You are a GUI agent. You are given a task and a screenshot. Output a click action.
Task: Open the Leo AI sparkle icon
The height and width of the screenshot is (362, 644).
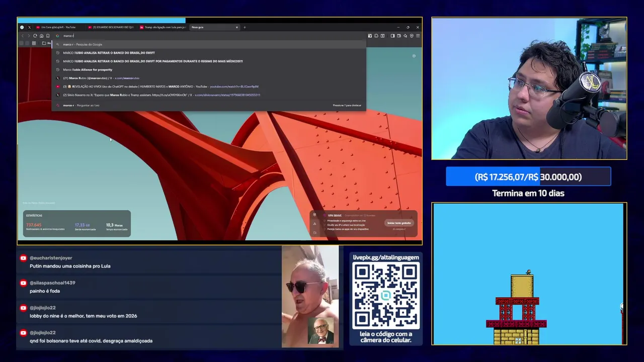[405, 36]
